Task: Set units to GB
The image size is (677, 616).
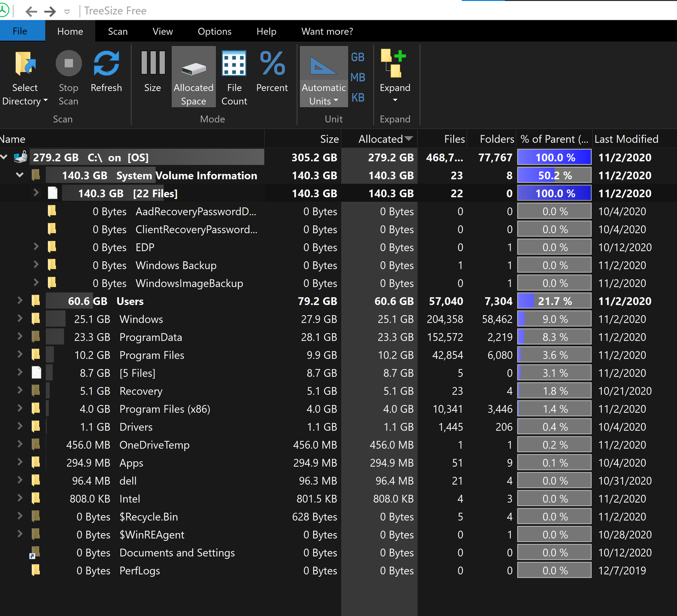Action: (357, 57)
